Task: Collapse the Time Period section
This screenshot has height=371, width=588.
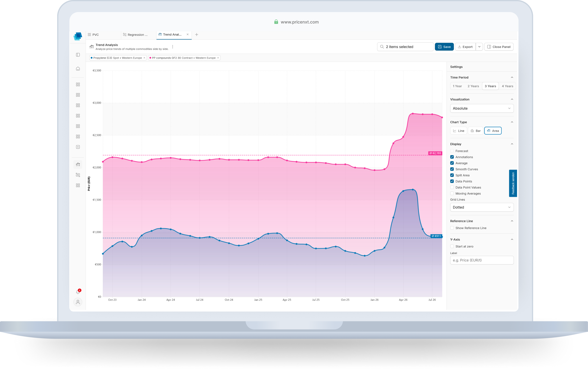Action: (x=512, y=77)
